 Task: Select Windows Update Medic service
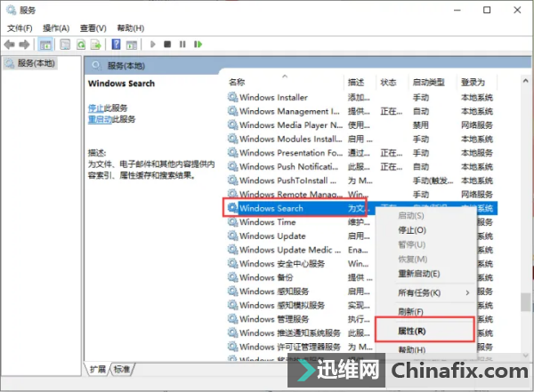click(x=300, y=250)
